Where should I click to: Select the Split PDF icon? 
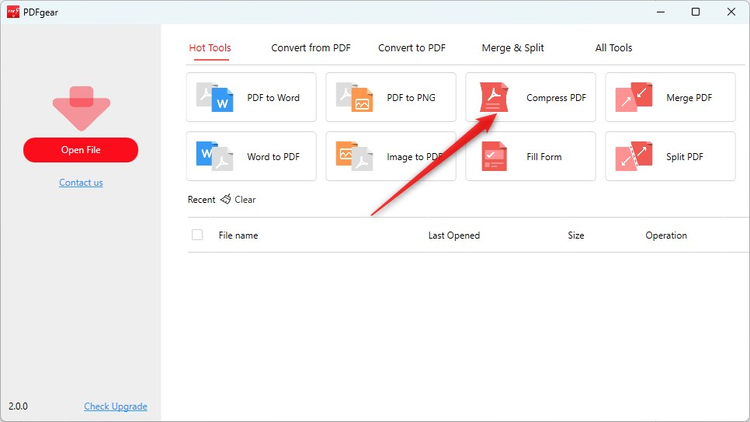pos(634,156)
